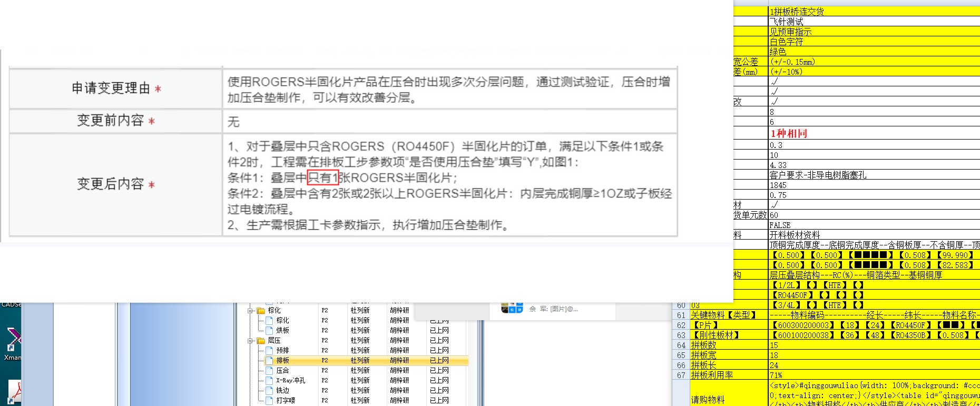The width and height of the screenshot is (980, 406).
Task: Click the 【P片】 cell in spreadsheet
Action: pos(729,325)
